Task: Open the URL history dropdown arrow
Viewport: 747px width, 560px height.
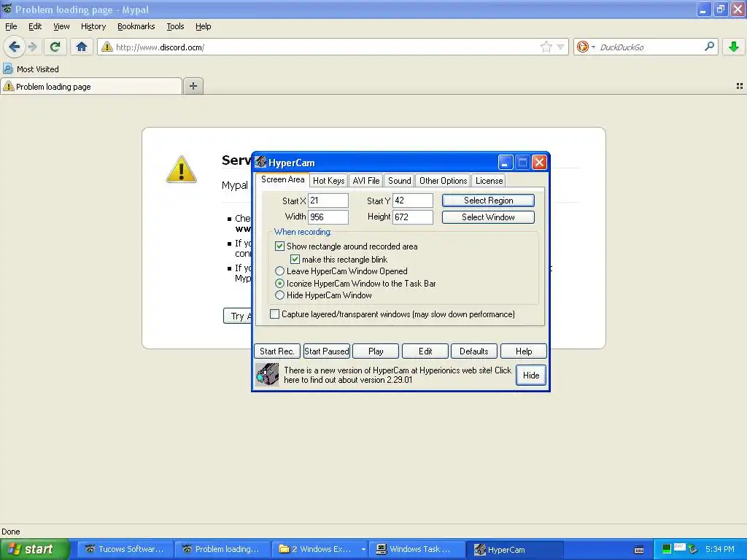Action: click(561, 47)
